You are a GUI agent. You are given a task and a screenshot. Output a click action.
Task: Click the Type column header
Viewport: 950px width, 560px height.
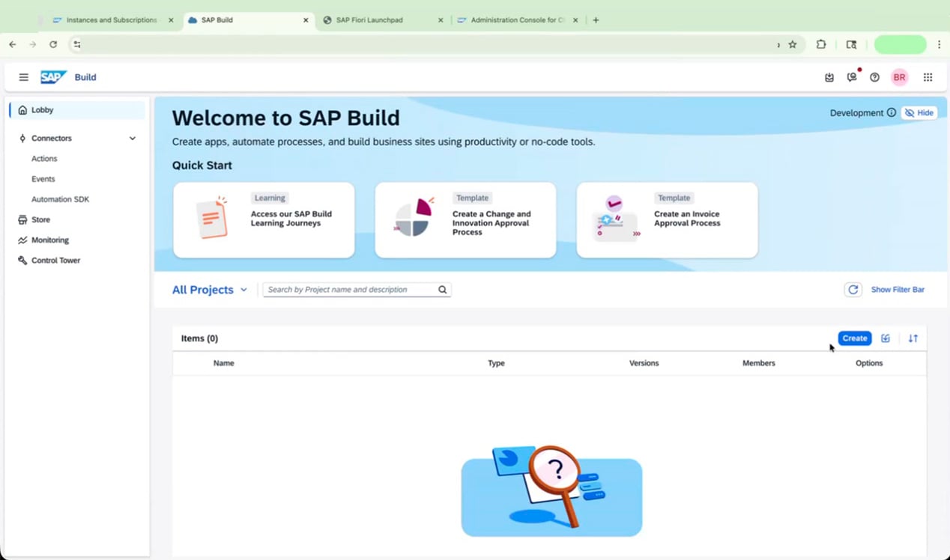coord(496,363)
